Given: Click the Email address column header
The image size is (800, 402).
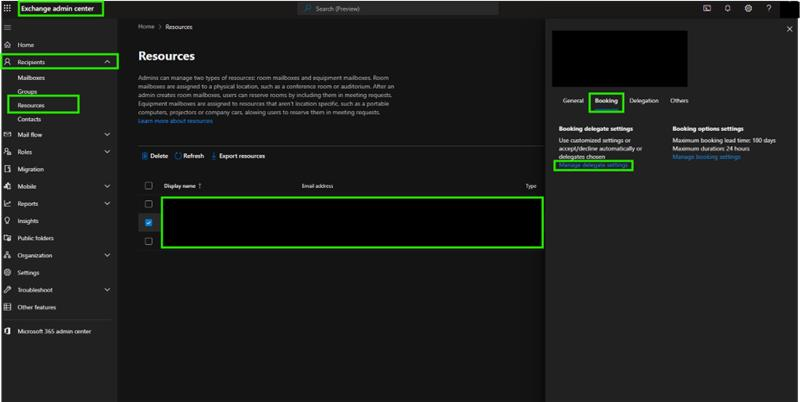Looking at the screenshot, I should 317,186.
